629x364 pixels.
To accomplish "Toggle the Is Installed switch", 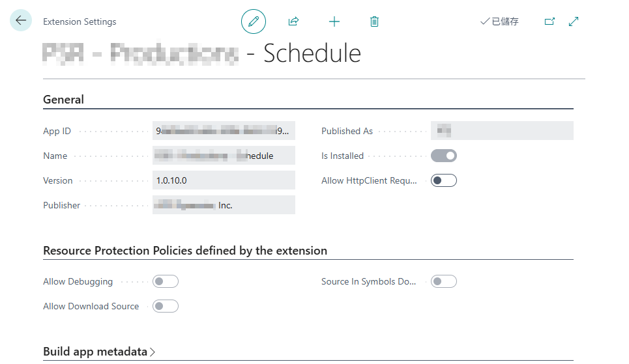I will tap(443, 156).
